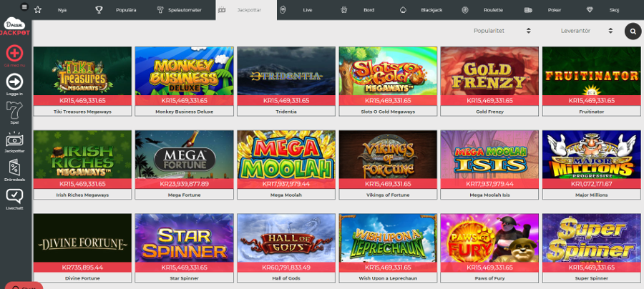Click the red plus join icon
Image resolution: width=644 pixels, height=289 pixels.
click(x=14, y=53)
